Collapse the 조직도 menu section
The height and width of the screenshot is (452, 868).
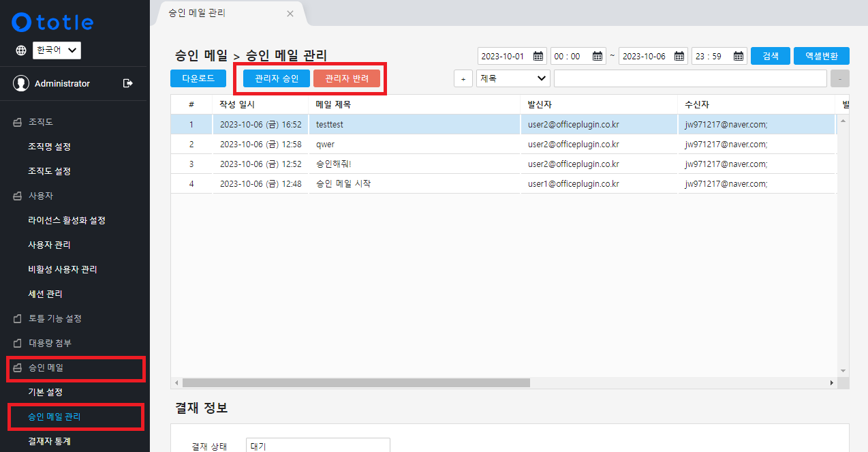click(40, 122)
